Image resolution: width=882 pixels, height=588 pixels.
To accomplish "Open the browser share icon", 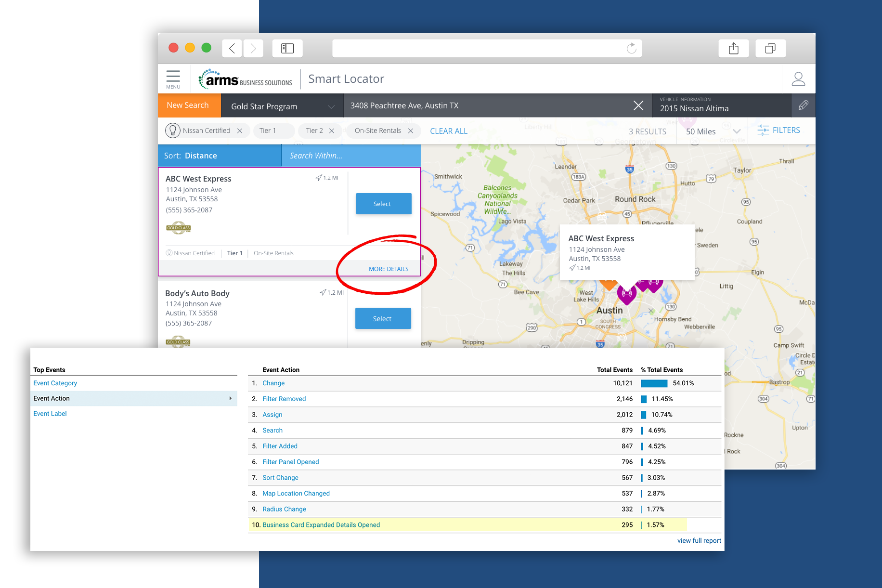I will click(x=733, y=48).
